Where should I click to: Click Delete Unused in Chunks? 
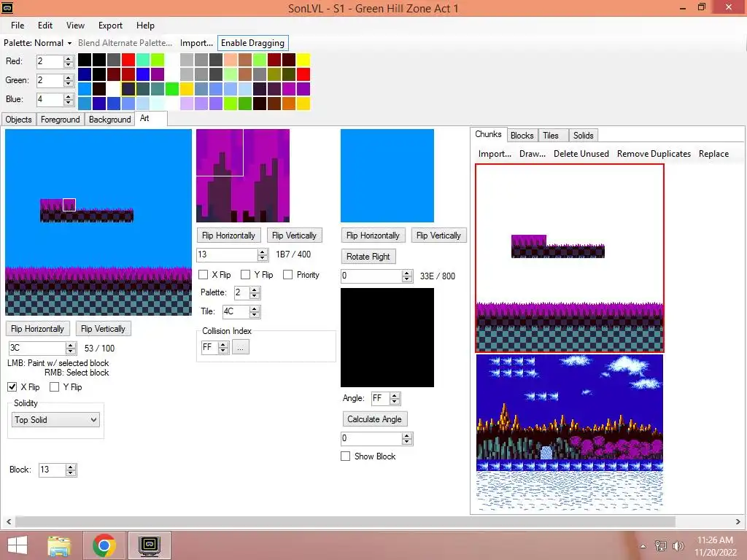click(x=581, y=154)
